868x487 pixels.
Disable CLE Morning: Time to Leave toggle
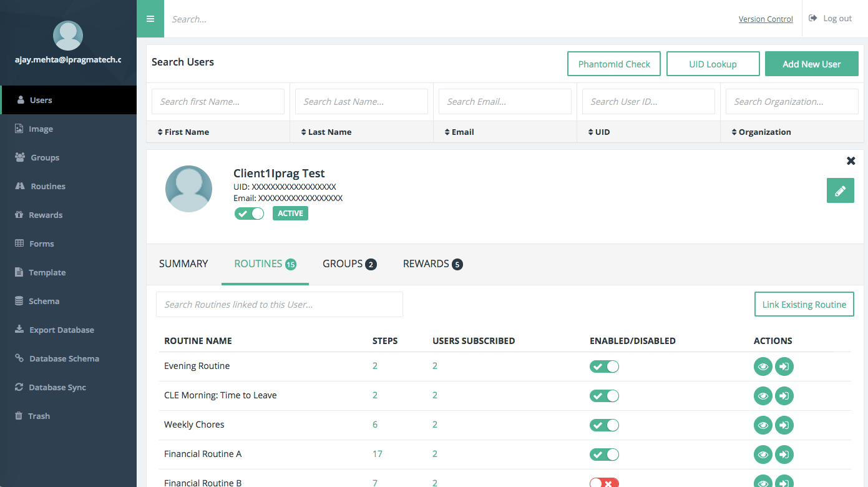[x=604, y=396]
